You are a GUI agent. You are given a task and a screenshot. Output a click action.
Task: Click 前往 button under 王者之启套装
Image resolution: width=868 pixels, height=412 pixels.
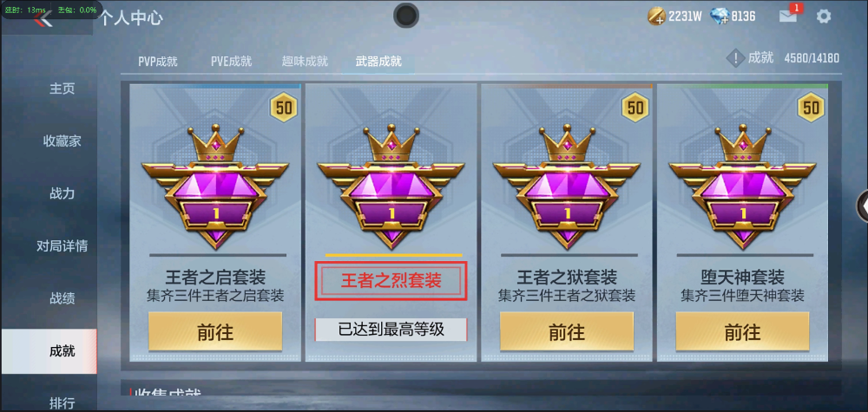pos(215,332)
